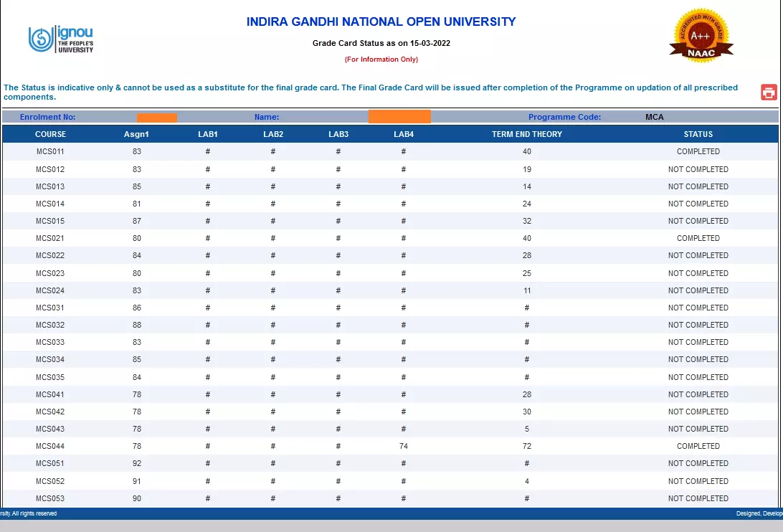This screenshot has width=783, height=532.
Task: Select the STATUS column header
Action: 698,134
